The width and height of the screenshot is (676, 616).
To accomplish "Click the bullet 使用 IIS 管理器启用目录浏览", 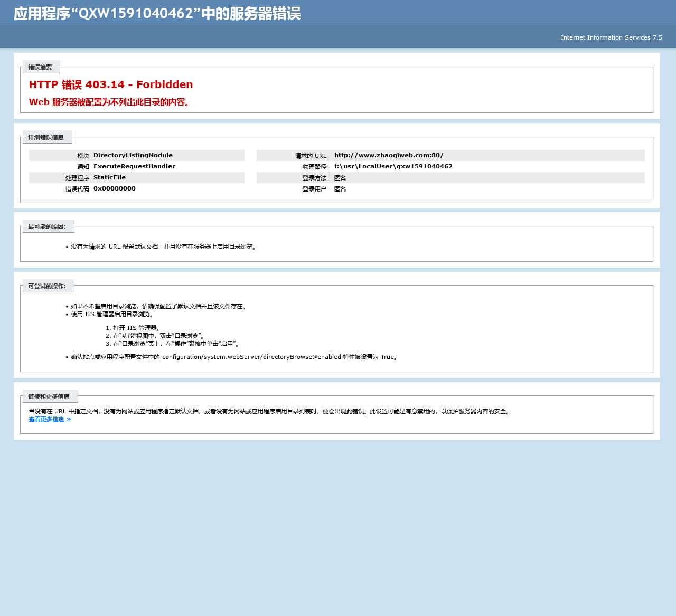I will (x=112, y=314).
